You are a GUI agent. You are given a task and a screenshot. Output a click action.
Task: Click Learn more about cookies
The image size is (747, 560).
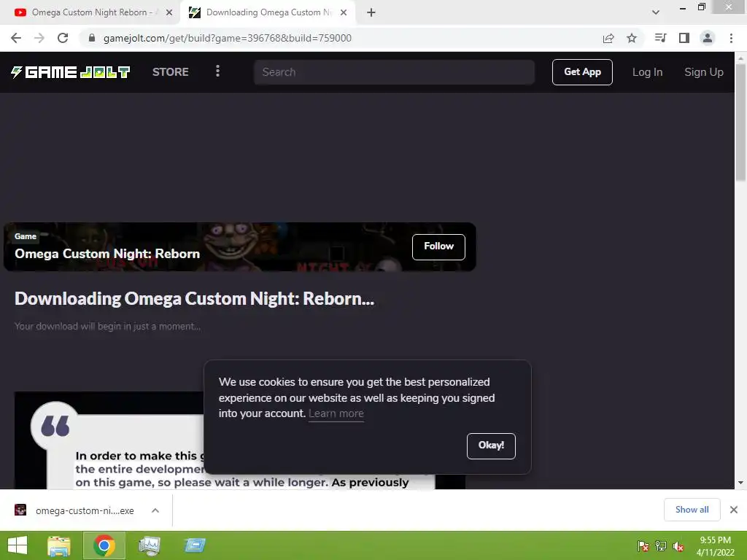point(336,413)
